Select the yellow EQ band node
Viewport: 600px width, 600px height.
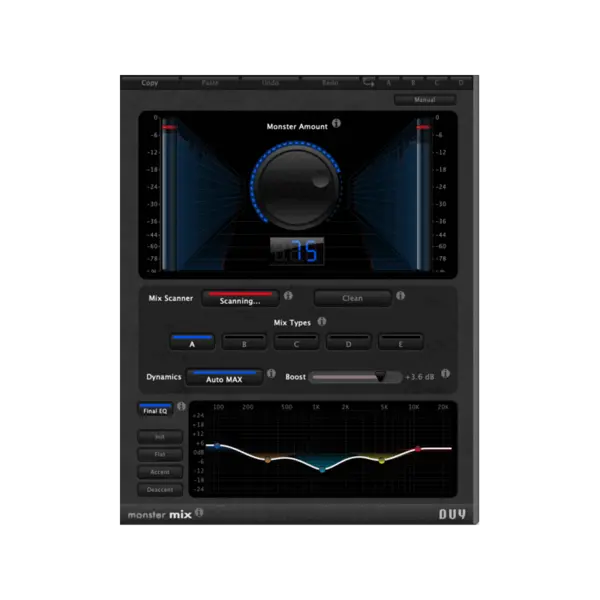point(382,461)
